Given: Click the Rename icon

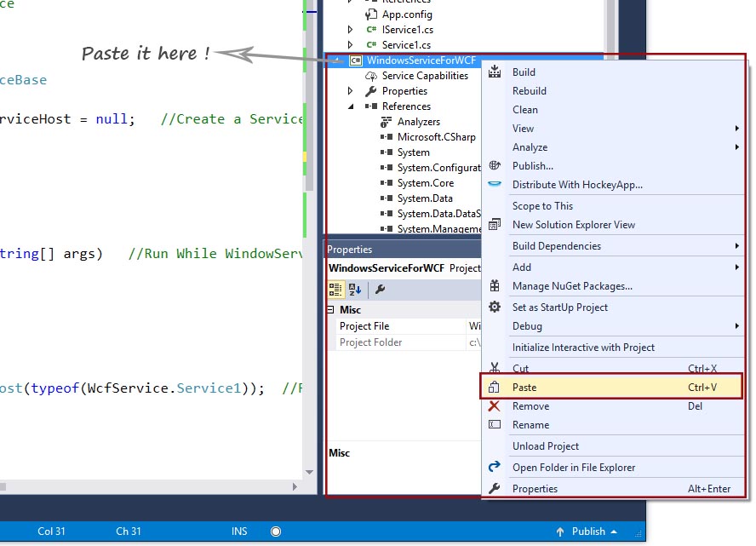Looking at the screenshot, I should tap(494, 424).
